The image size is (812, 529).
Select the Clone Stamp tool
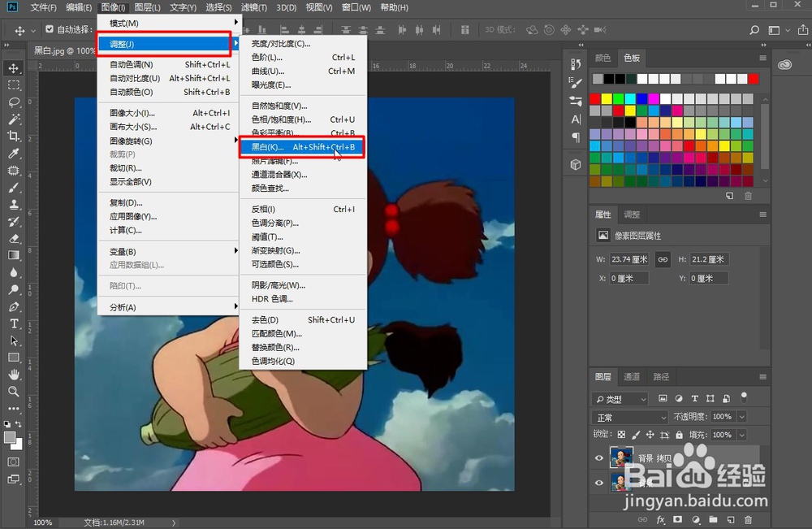point(14,205)
